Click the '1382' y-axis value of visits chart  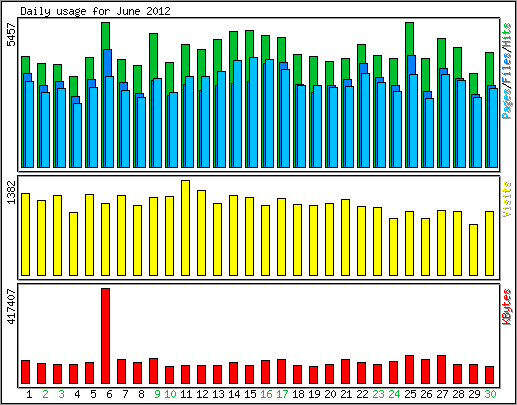(x=12, y=192)
